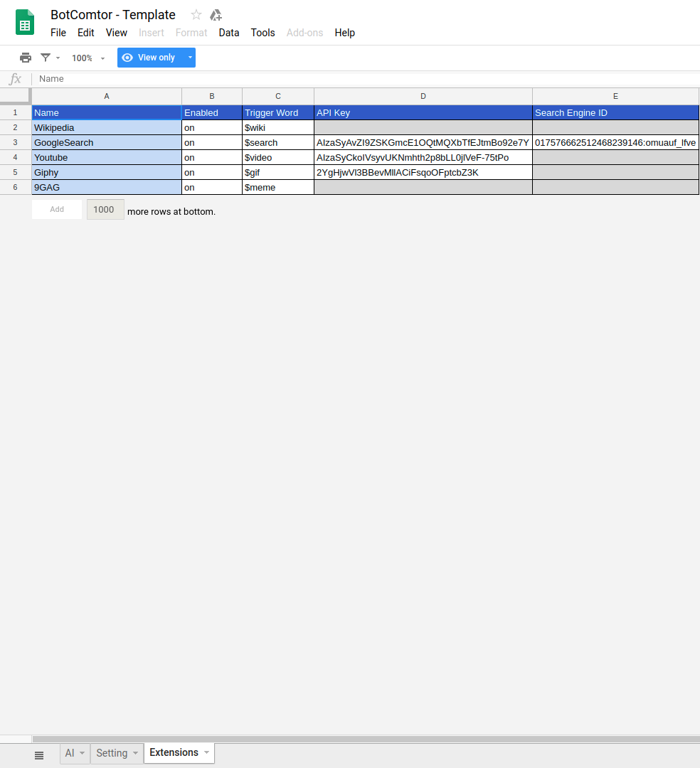This screenshot has height=768, width=700.
Task: Open the Setting sheet tab dropdown arrow
Action: [135, 753]
